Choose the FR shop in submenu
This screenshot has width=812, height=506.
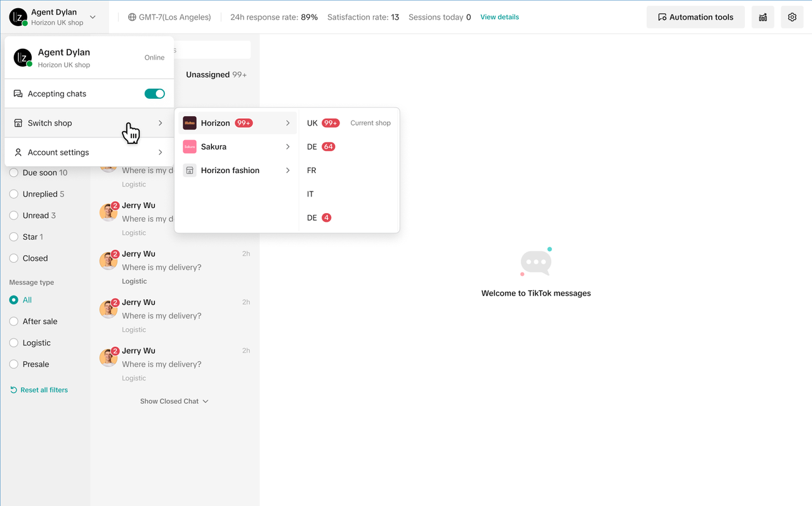coord(311,171)
